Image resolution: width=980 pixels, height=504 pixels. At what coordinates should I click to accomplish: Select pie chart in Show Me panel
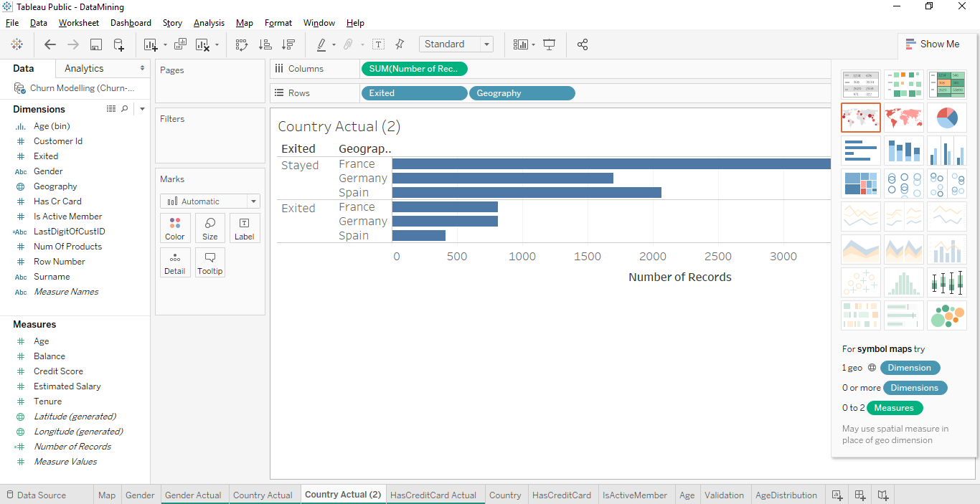pyautogui.click(x=946, y=118)
